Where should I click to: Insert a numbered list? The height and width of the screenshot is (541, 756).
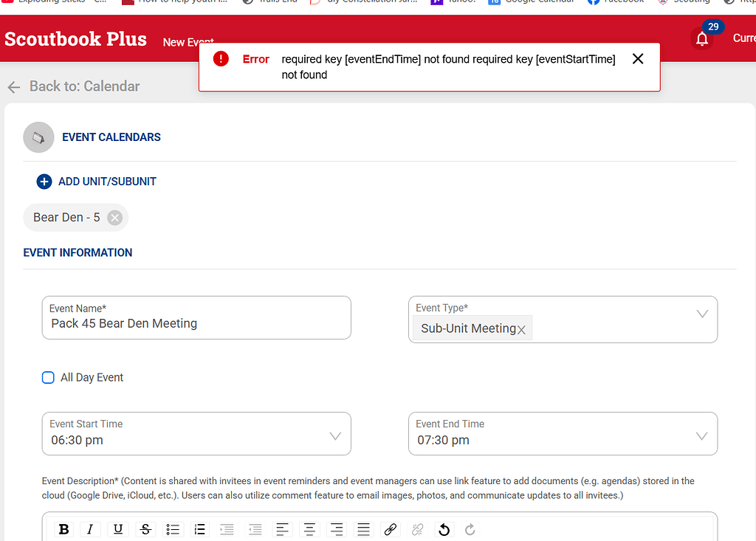click(199, 529)
